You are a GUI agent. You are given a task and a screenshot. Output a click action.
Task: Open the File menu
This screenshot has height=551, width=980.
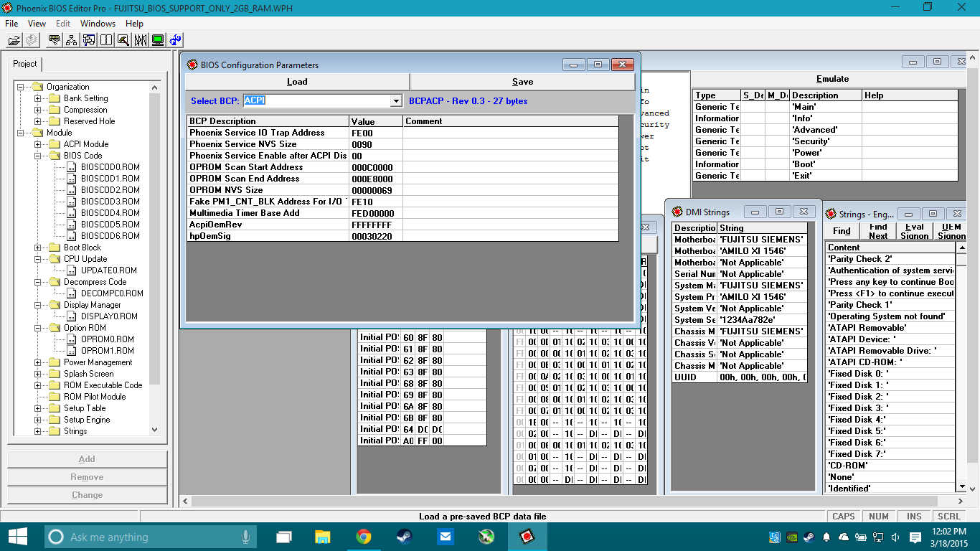tap(11, 24)
